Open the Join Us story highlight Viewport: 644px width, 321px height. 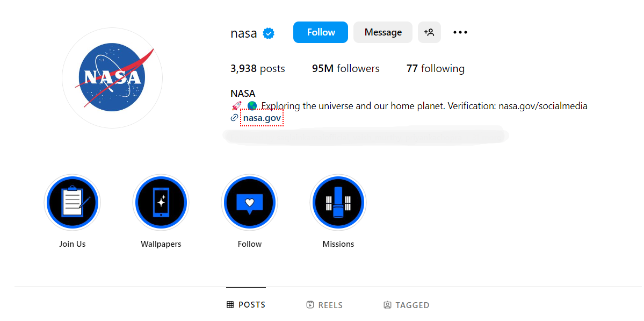tap(73, 202)
